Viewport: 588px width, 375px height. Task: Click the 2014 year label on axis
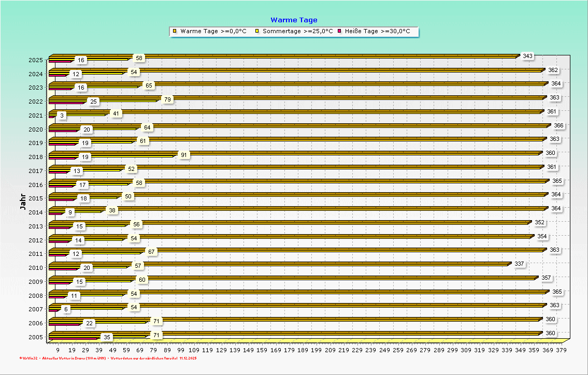pyautogui.click(x=36, y=212)
